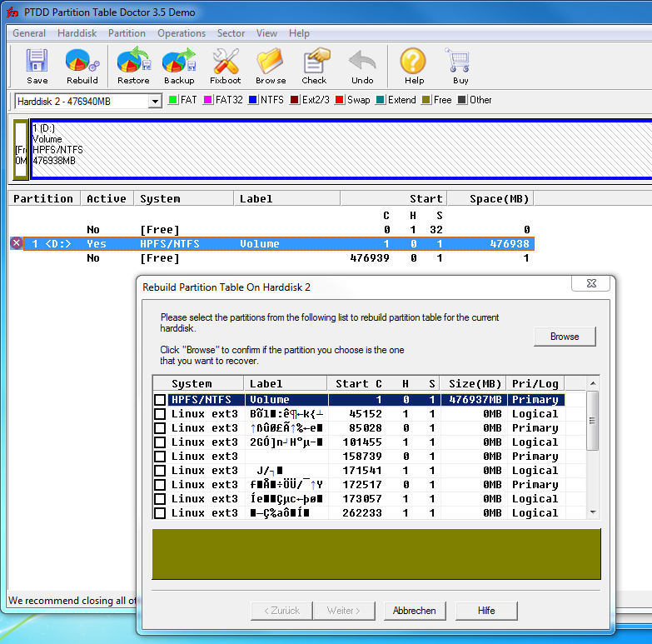Click the Fixboot wrench icon
Viewport: 652px width, 644px height.
tap(226, 61)
